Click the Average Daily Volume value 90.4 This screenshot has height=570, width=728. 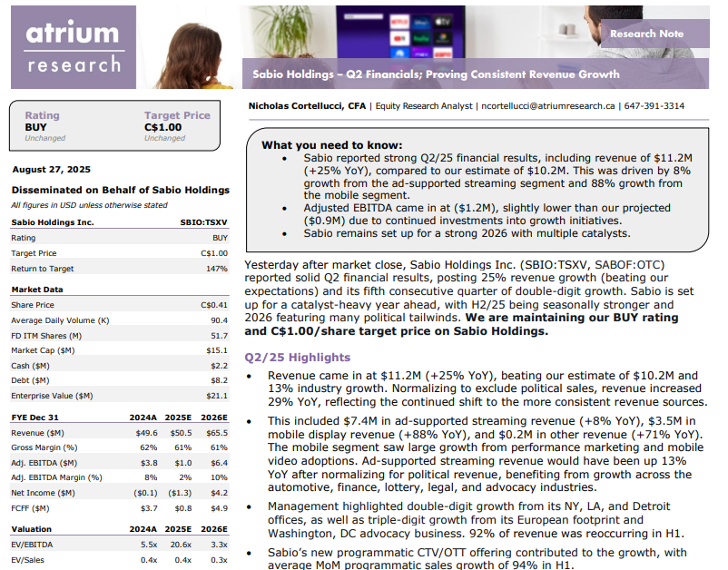[219, 320]
